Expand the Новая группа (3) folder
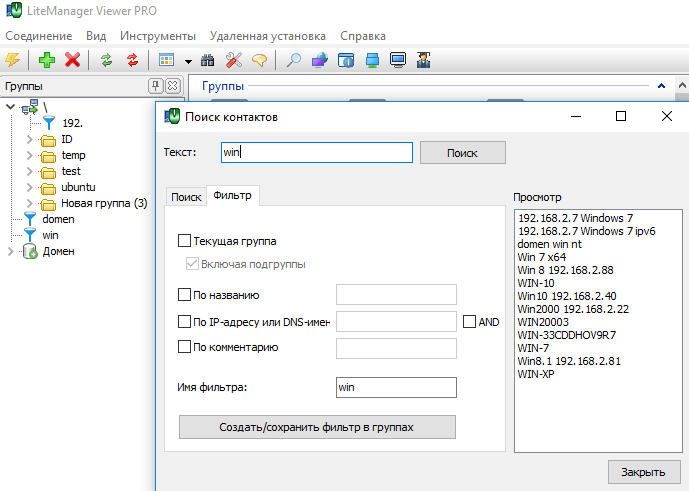689x491 pixels. [29, 203]
